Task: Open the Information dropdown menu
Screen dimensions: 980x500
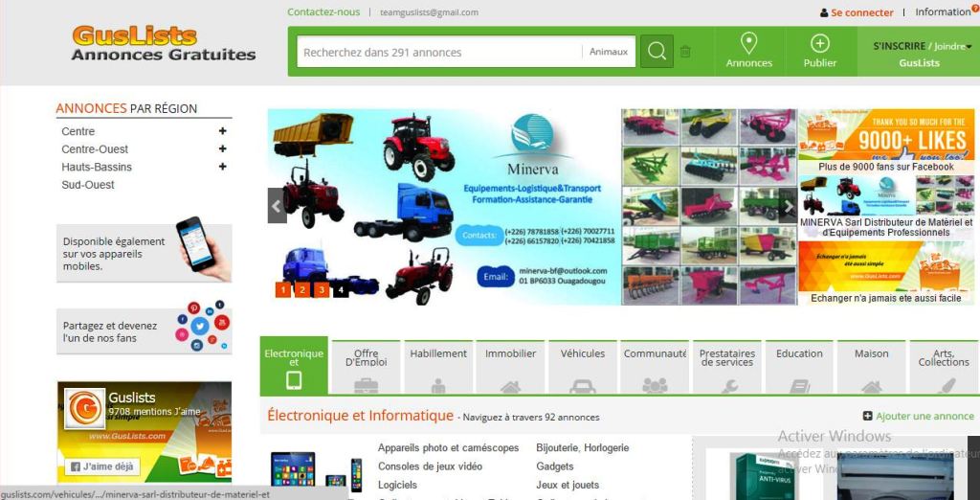Action: tap(946, 12)
